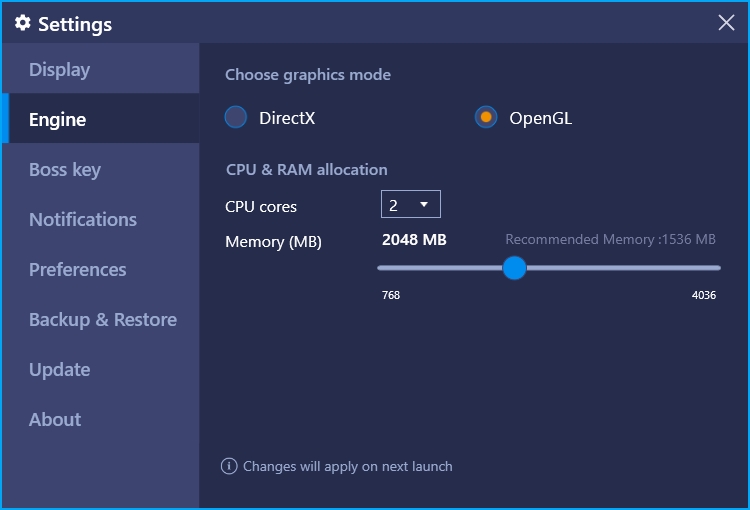Click the memory slider handle

coord(514,268)
